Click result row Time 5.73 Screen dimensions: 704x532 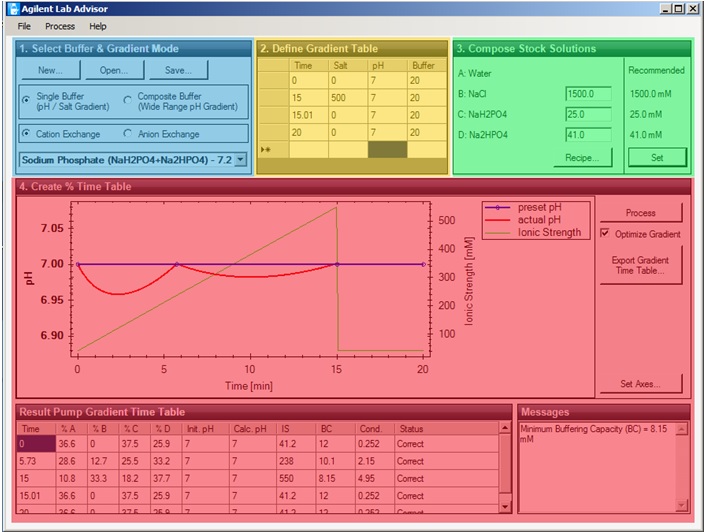[x=36, y=461]
